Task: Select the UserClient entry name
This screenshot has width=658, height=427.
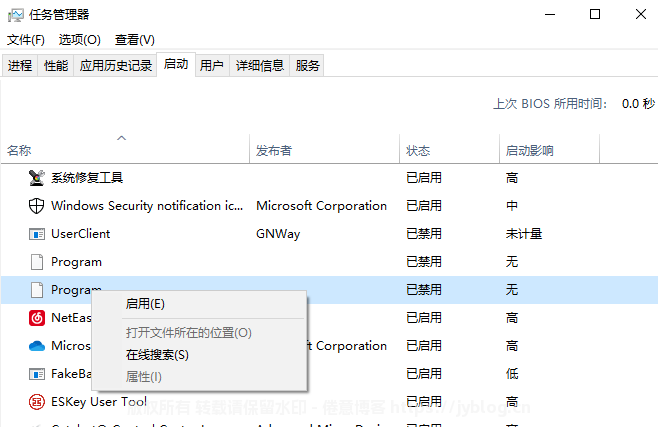Action: pos(81,234)
